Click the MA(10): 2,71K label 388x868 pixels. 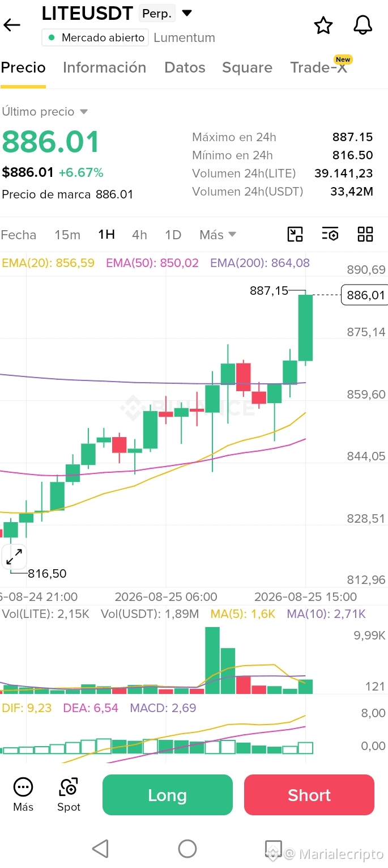tap(326, 613)
